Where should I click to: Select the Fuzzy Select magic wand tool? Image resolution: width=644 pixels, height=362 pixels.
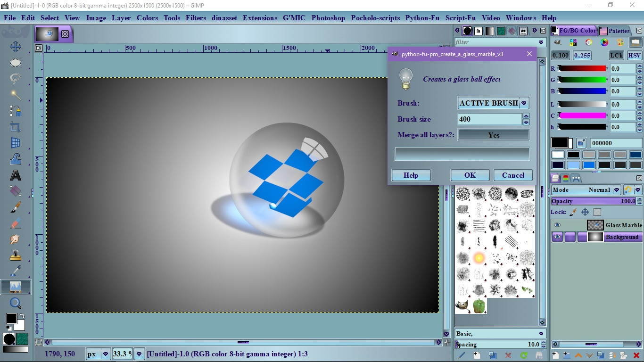(16, 95)
